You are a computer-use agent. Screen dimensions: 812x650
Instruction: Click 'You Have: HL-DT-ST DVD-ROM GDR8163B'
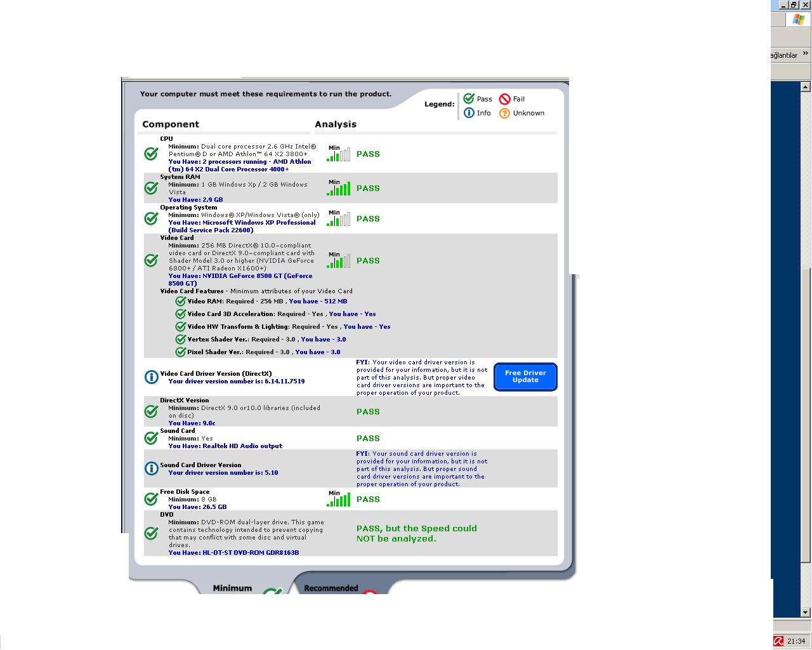(x=233, y=552)
